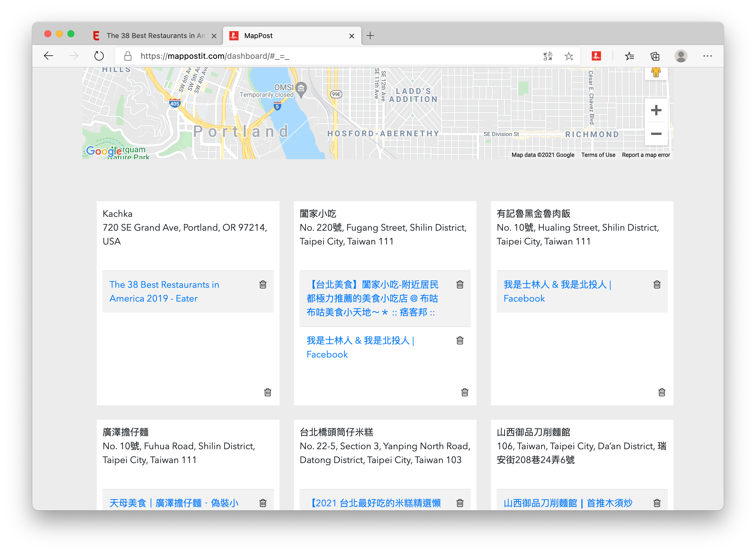Select the MapPost tab
The width and height of the screenshot is (756, 553).
pyautogui.click(x=292, y=35)
